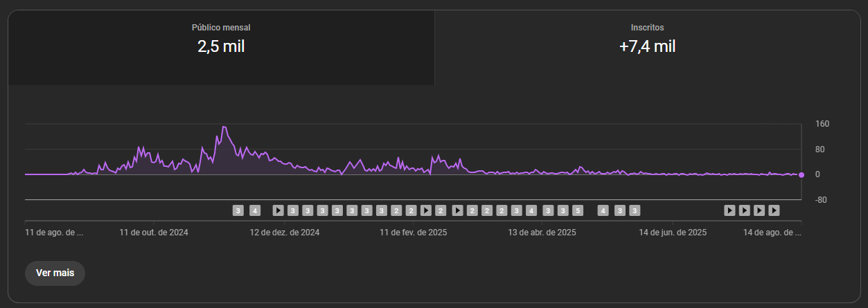Image resolution: width=868 pixels, height=308 pixels.
Task: Click the purple endpoint dot on the chart
Action: coord(801,174)
